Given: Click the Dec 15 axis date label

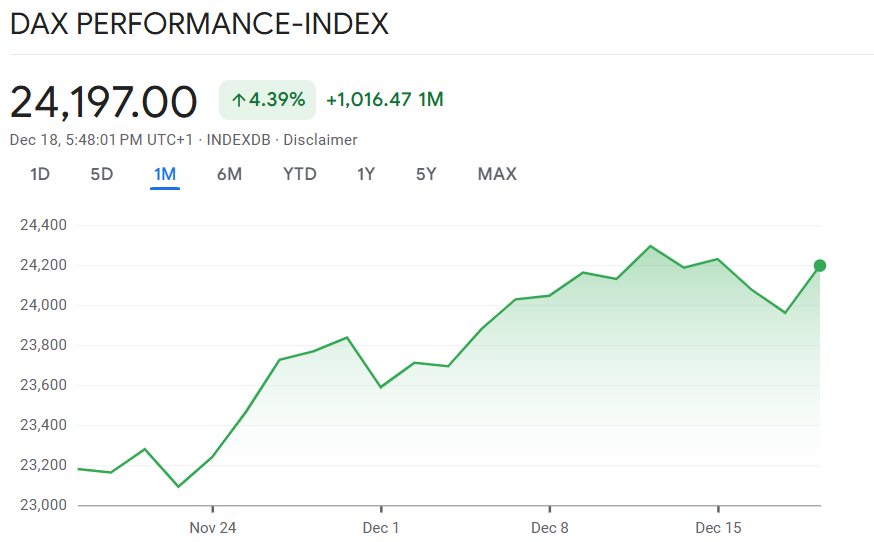Looking at the screenshot, I should (x=719, y=527).
